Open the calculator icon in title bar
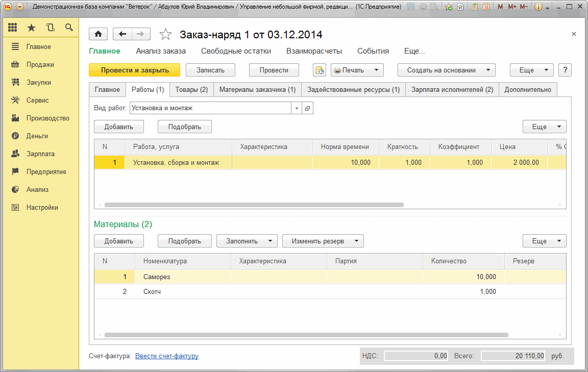This screenshot has width=588, height=372. coord(475,7)
